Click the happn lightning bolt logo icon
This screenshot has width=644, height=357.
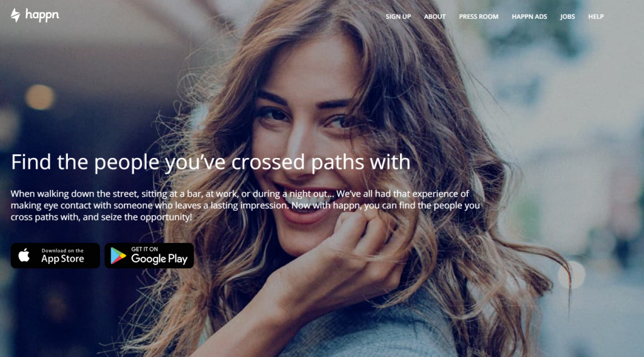[15, 15]
